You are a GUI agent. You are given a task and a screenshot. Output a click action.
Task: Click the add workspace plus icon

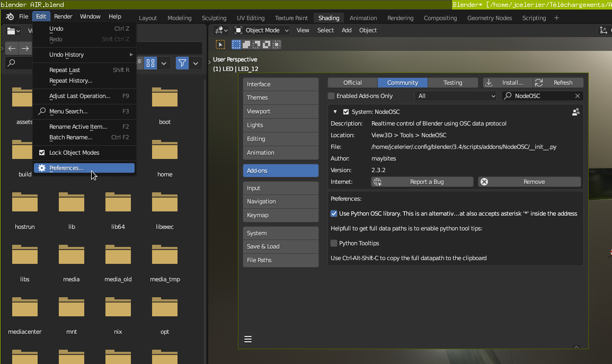click(556, 18)
